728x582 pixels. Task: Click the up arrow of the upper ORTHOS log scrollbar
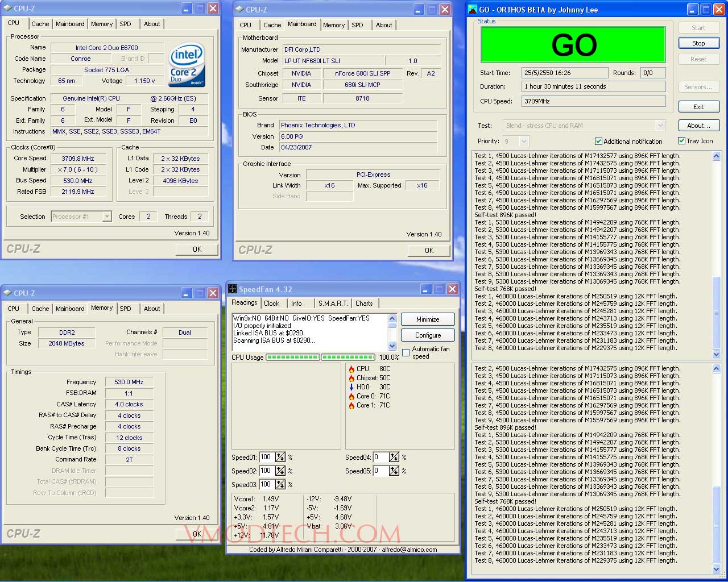click(716, 156)
